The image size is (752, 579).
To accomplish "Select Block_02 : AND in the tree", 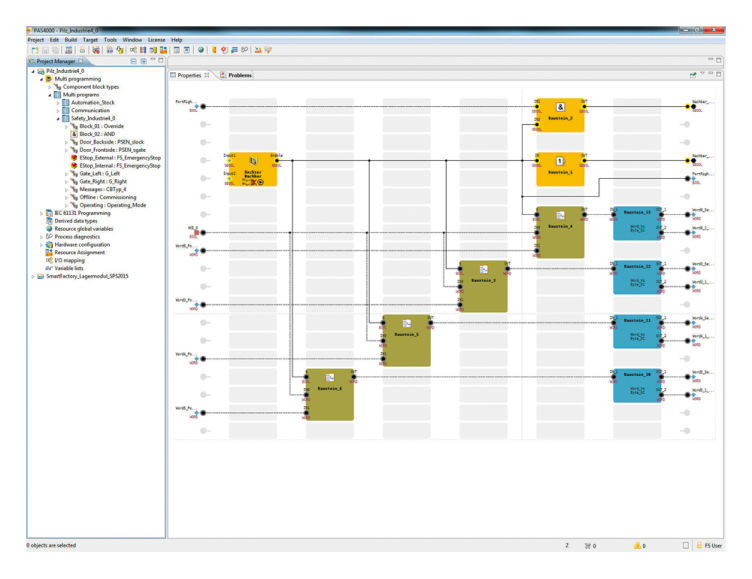I will click(x=101, y=134).
